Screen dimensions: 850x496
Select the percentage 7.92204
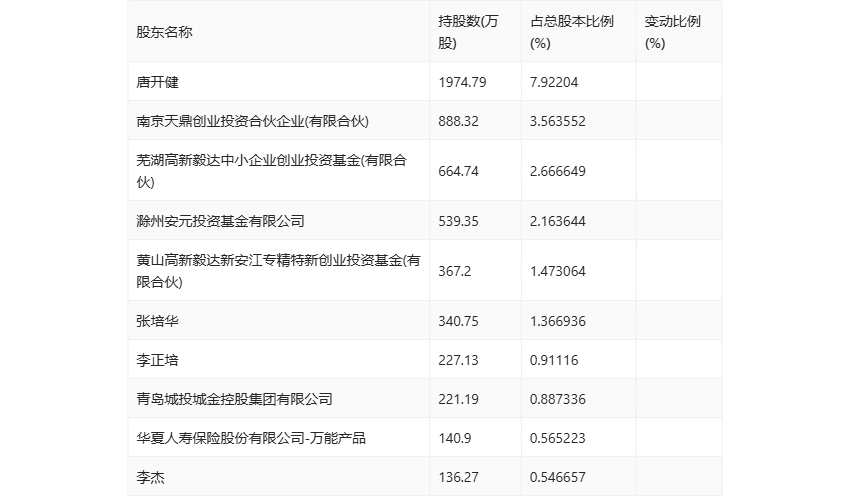[554, 82]
